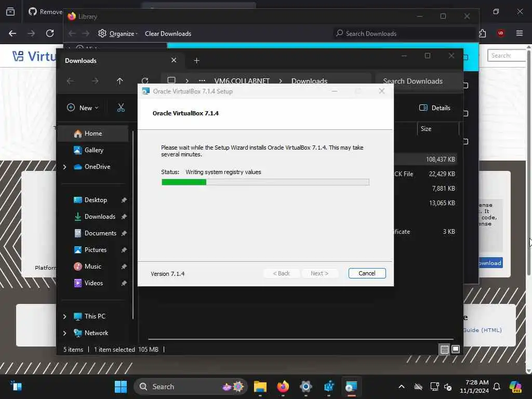Viewport: 532px width, 399px height.
Task: Open Firefox from taskbar
Action: (x=283, y=387)
